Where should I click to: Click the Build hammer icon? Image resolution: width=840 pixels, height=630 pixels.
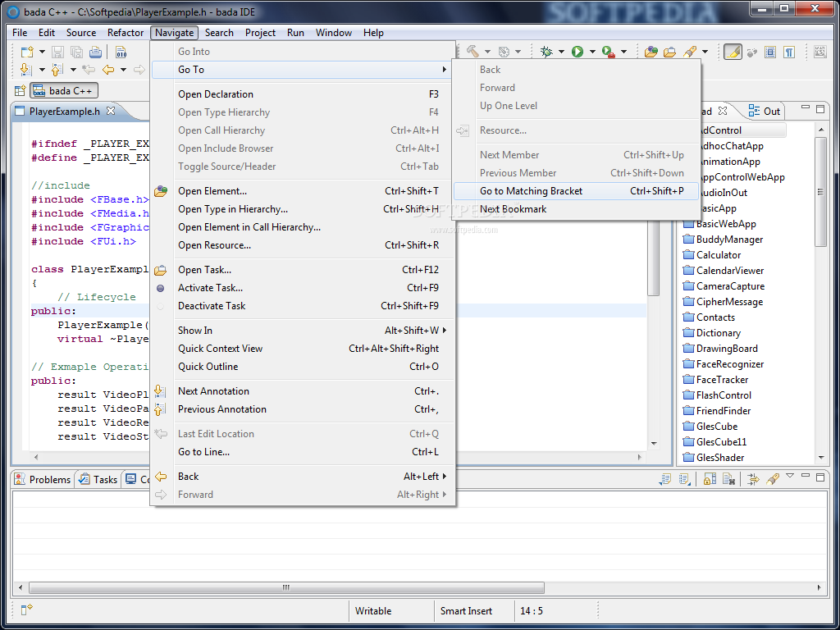(x=472, y=52)
